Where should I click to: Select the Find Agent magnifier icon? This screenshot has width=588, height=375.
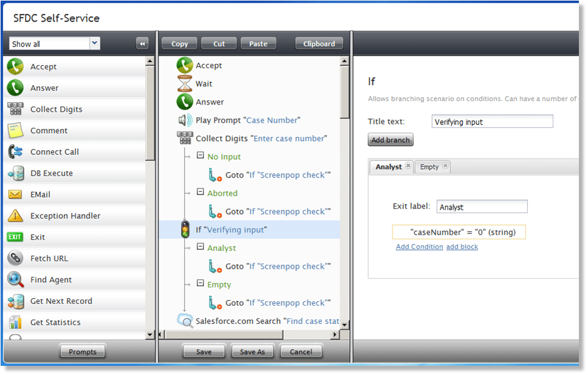pyautogui.click(x=15, y=280)
